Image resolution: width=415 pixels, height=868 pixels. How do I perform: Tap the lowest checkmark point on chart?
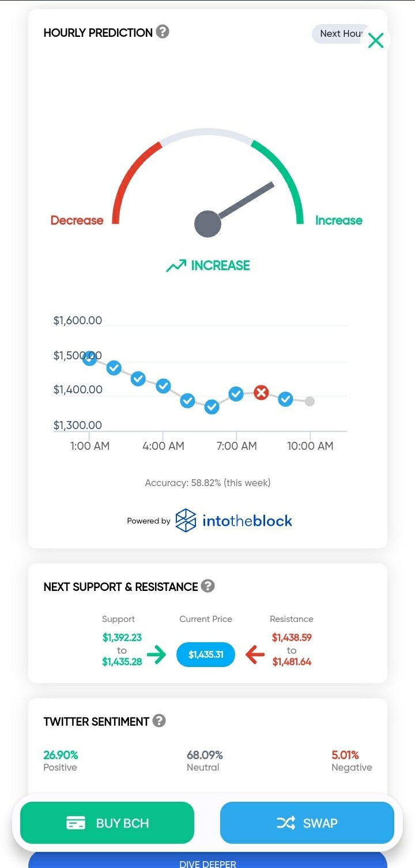(x=212, y=407)
